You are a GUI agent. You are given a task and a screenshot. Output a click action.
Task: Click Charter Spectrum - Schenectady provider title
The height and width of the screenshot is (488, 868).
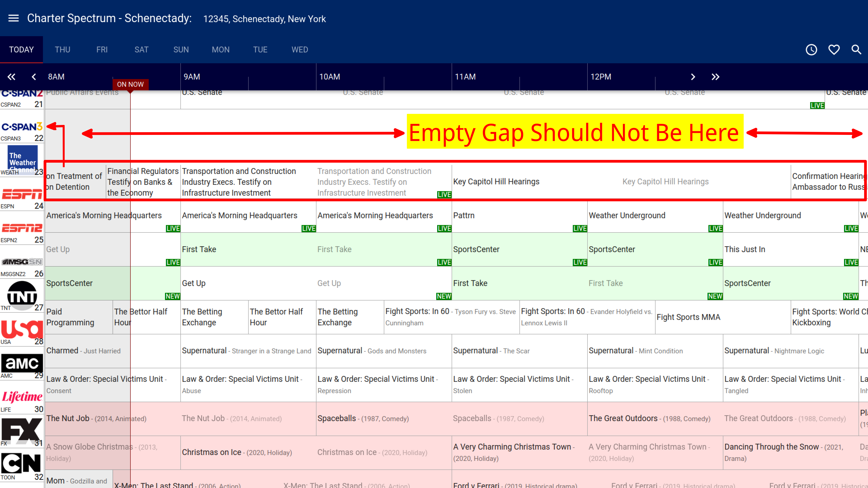(x=109, y=18)
